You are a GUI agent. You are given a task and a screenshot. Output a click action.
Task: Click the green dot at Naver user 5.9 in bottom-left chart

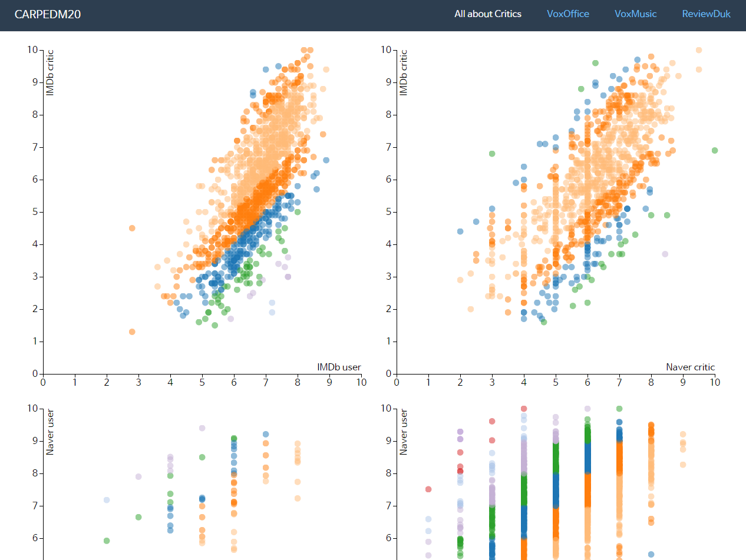pyautogui.click(x=107, y=541)
